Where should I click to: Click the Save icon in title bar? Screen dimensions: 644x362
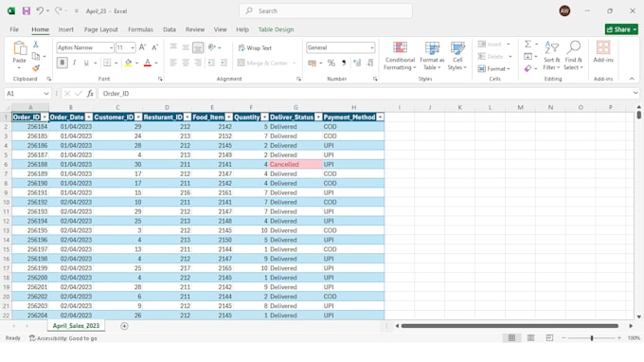27,11
